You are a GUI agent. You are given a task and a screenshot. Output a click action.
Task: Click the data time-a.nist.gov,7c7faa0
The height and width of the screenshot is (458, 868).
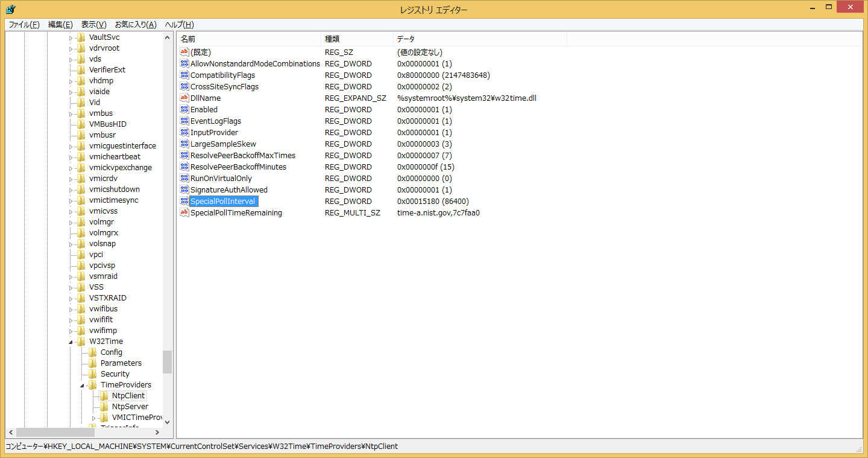[x=438, y=212]
